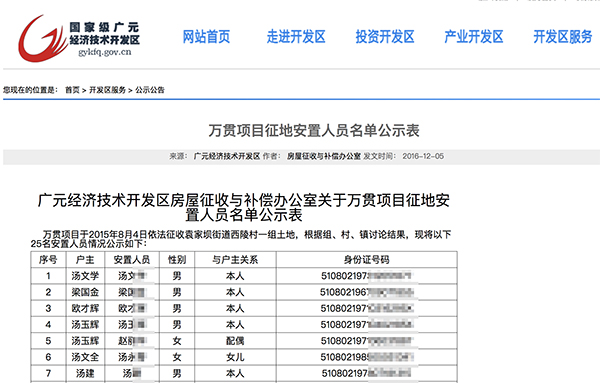
Task: Click the publish date 2016-12-05
Action: click(423, 156)
